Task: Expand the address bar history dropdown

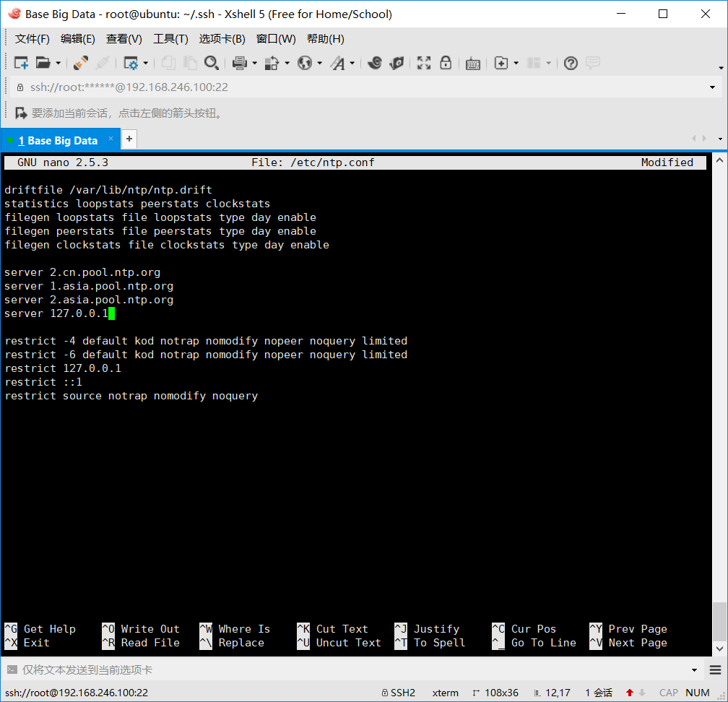Action: [x=712, y=87]
